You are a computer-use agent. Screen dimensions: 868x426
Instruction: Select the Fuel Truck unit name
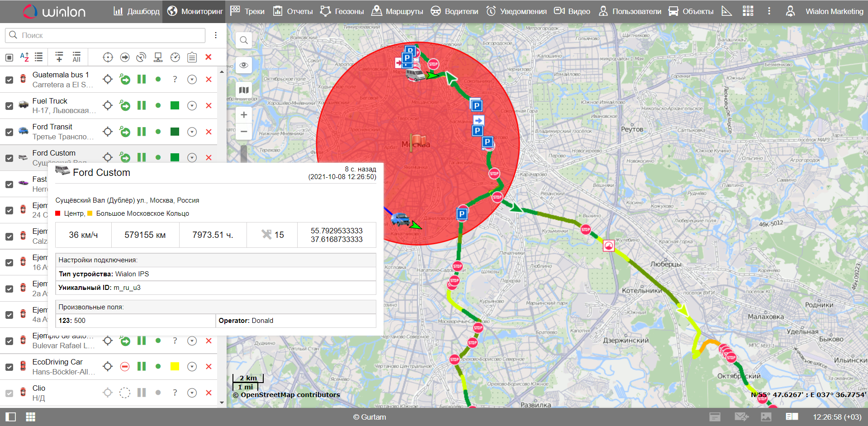point(50,101)
